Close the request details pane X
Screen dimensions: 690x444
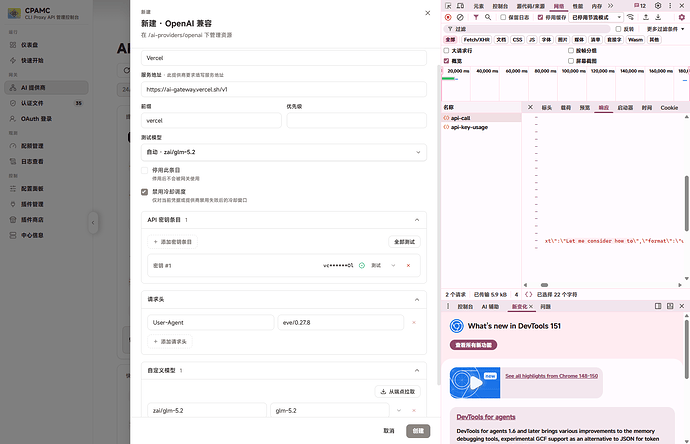pyautogui.click(x=530, y=107)
